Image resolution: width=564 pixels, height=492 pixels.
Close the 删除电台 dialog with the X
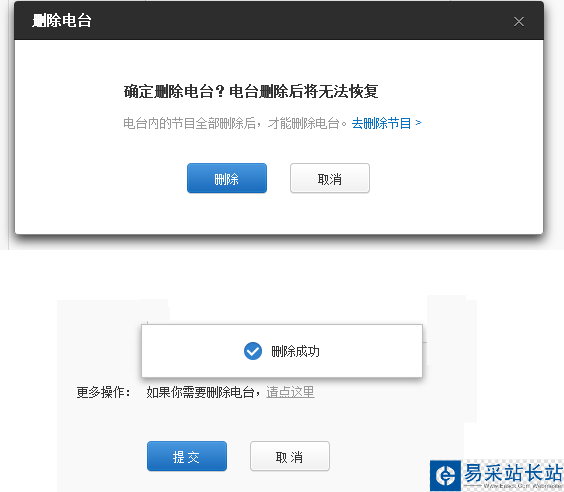pyautogui.click(x=519, y=22)
